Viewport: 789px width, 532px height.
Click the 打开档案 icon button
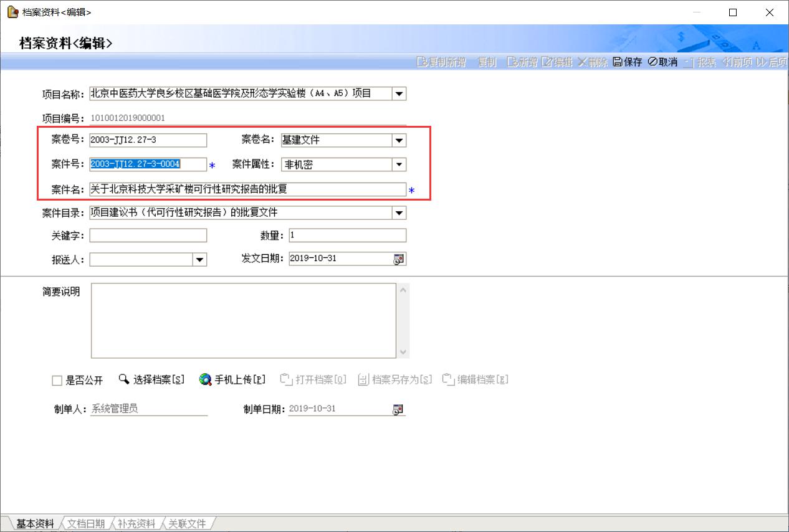(286, 379)
